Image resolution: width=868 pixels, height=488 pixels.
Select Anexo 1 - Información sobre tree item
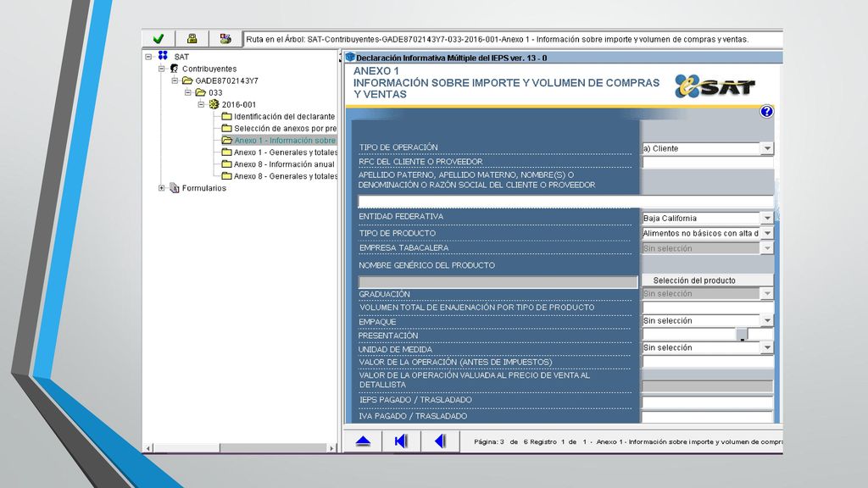click(285, 141)
